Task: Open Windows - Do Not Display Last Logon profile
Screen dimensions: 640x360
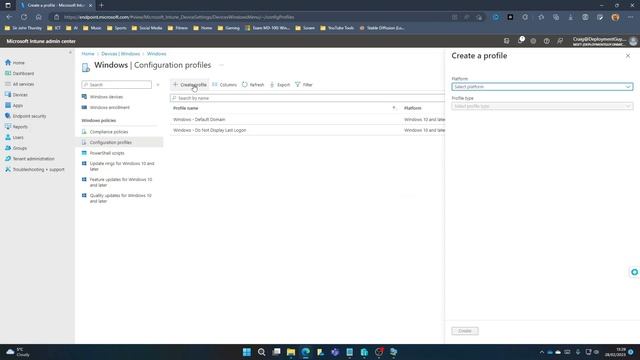Action: coord(209,130)
